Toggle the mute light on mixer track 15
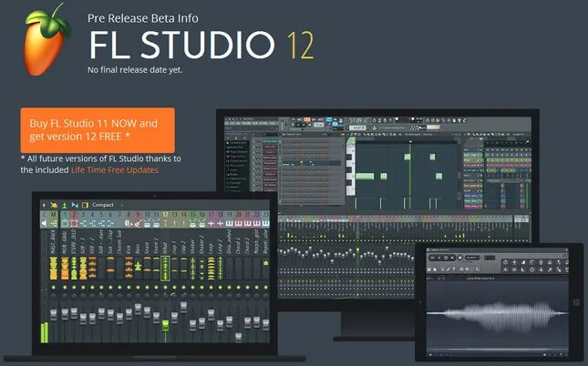588x366 pixels. pyautogui.click(x=192, y=288)
